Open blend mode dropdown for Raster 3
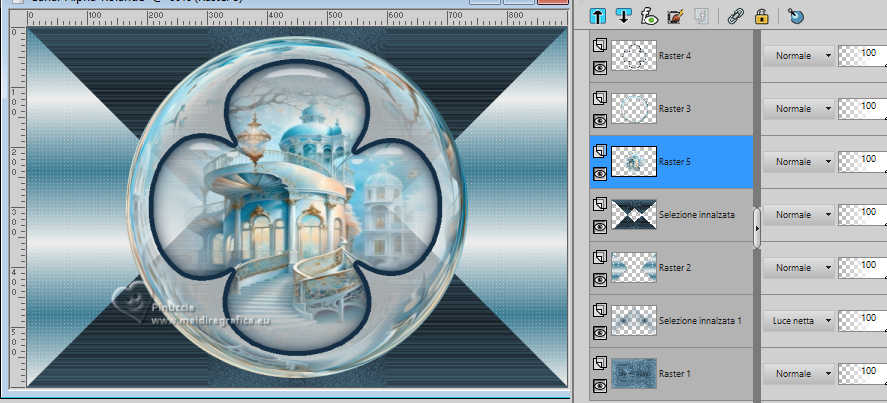The height and width of the screenshot is (403, 887). (x=799, y=109)
